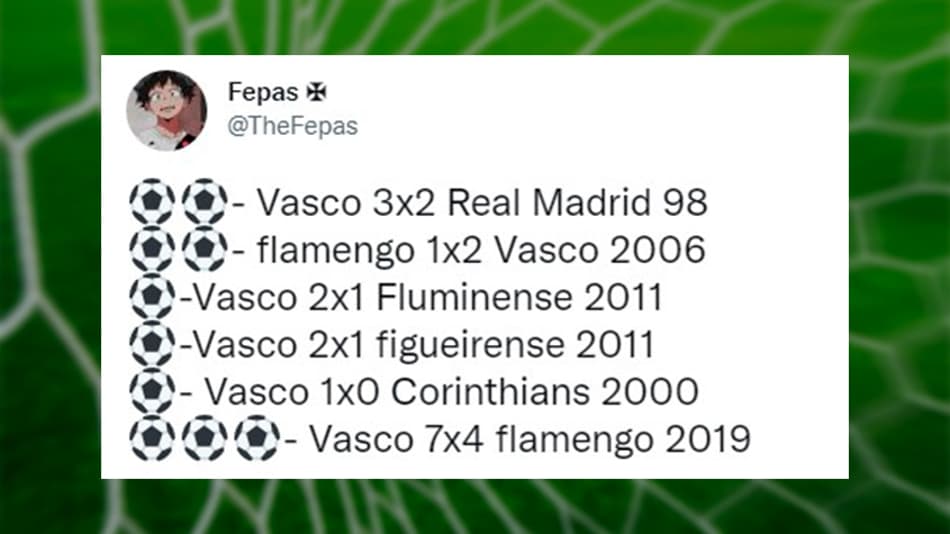Image resolution: width=950 pixels, height=534 pixels.
Task: Click second soccer ball on Real Madrid line
Action: click(205, 202)
